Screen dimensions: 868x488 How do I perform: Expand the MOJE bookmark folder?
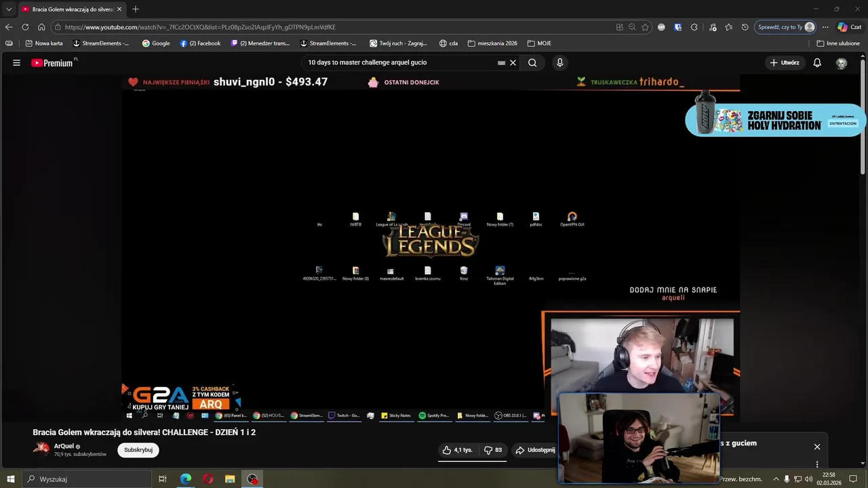point(539,43)
